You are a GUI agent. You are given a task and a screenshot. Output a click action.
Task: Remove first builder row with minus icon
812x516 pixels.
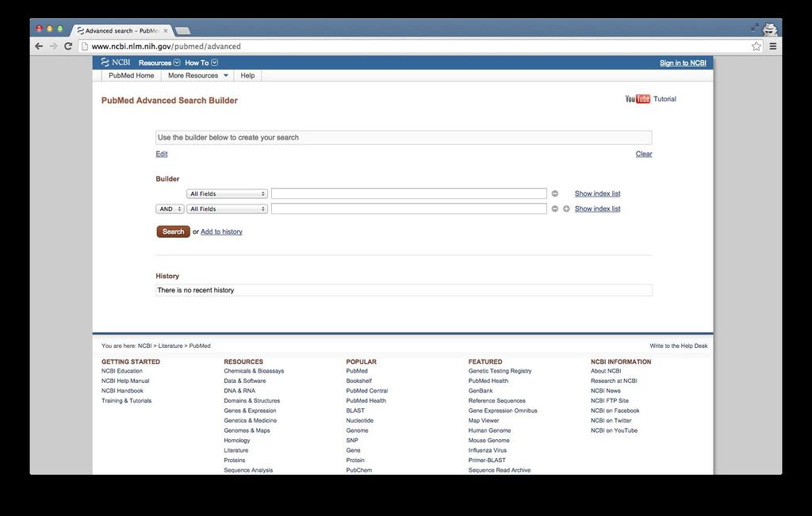pyautogui.click(x=554, y=193)
